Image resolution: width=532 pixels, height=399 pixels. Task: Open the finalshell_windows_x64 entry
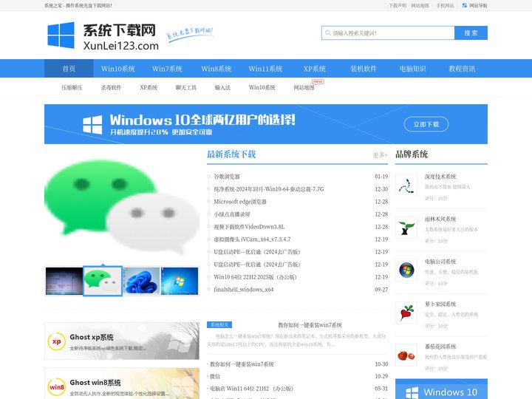[x=244, y=290]
